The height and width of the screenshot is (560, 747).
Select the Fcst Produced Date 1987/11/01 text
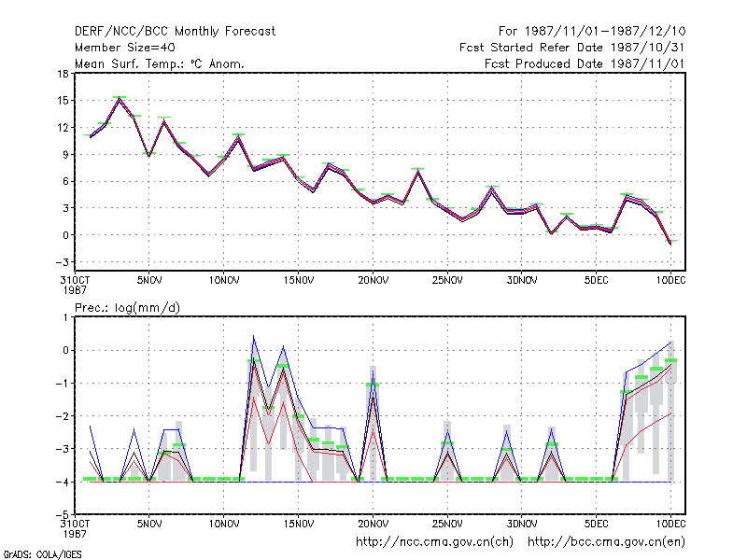(585, 63)
